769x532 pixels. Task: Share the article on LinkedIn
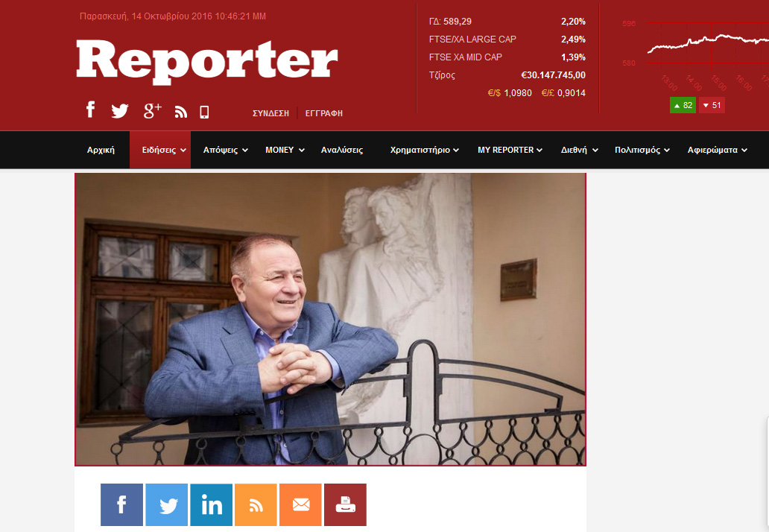(212, 504)
